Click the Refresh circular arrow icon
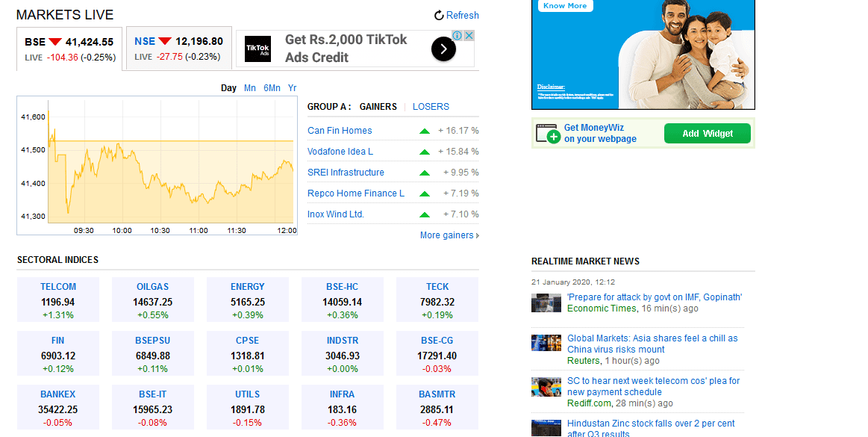This screenshot has height=437, width=868. point(439,16)
